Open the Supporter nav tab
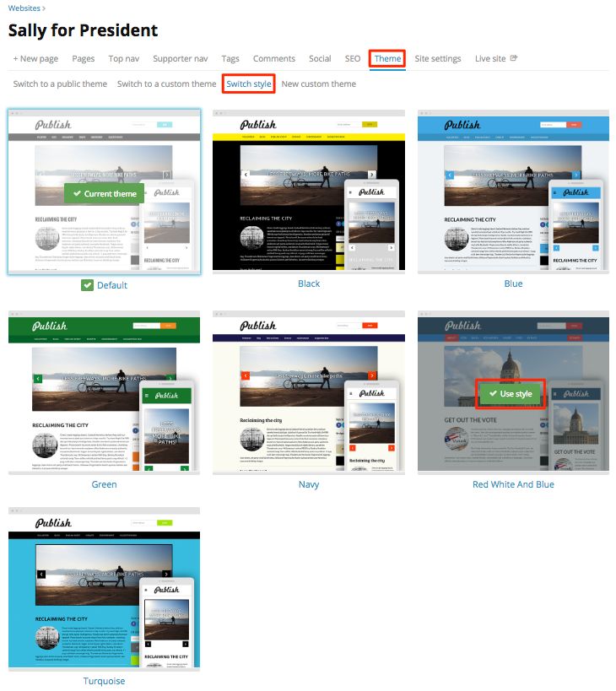The image size is (616, 691). 180,59
